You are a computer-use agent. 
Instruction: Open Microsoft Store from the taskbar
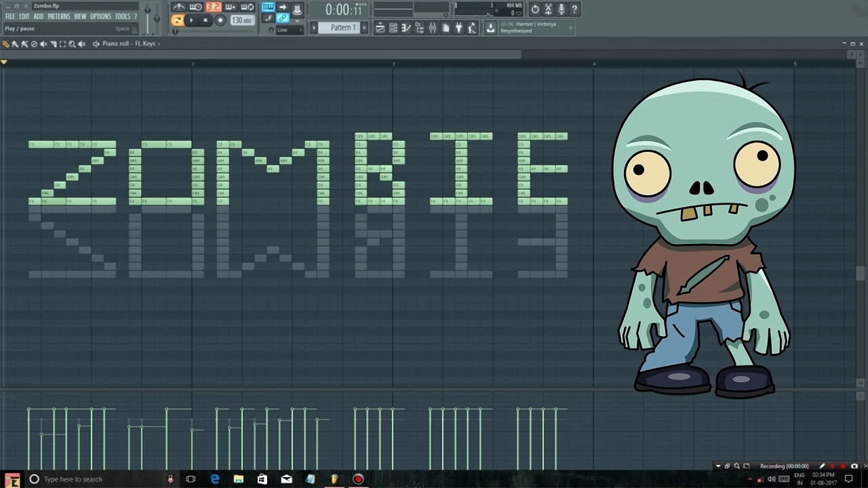pos(262,479)
